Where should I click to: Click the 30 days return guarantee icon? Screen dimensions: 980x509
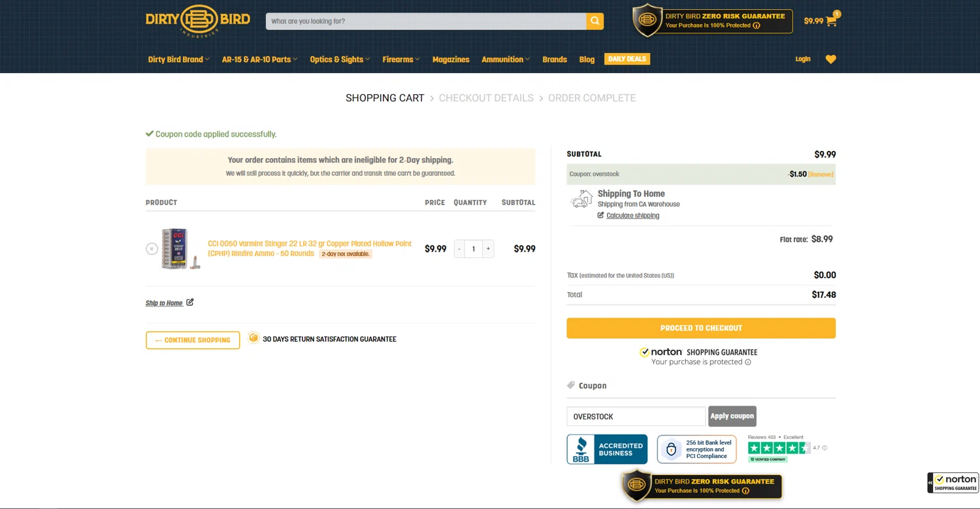coord(253,338)
